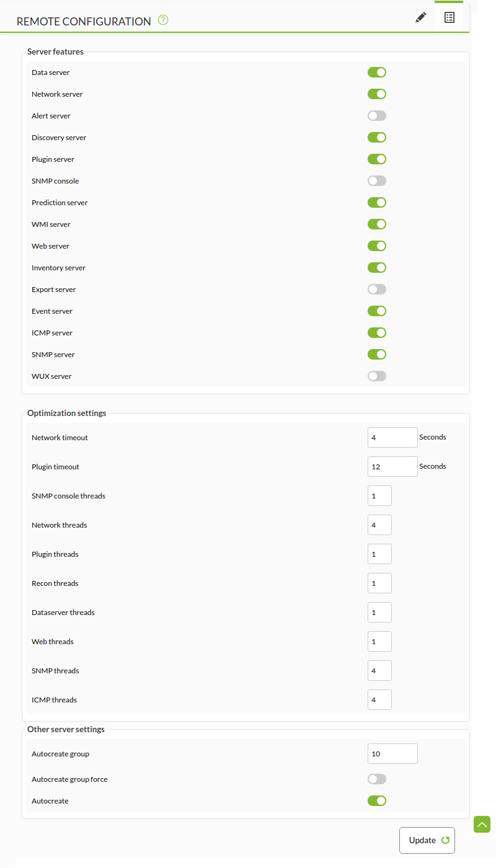Click the green scroll-to-top arrow

(x=482, y=824)
